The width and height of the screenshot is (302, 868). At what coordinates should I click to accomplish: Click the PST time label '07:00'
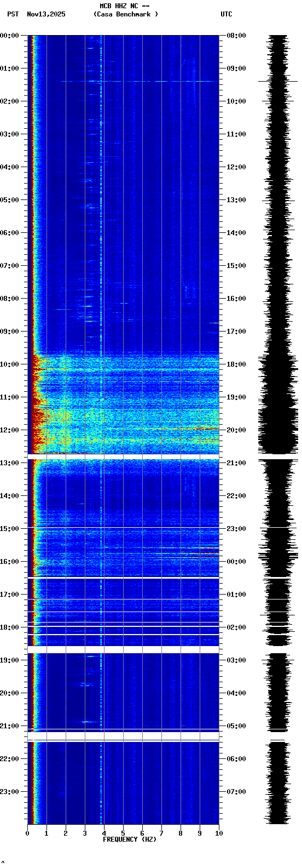[9, 266]
